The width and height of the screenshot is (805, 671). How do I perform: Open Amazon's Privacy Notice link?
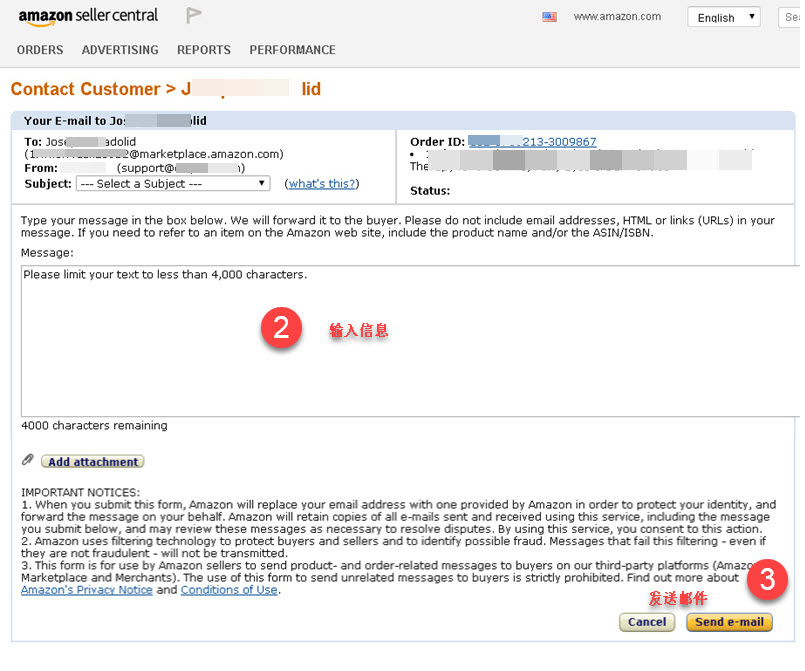coord(87,590)
